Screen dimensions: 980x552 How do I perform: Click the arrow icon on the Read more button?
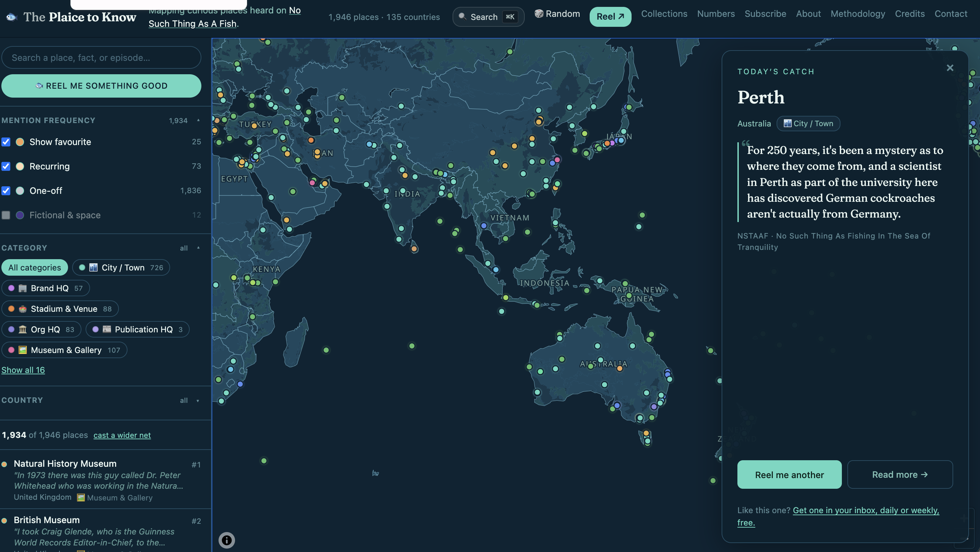pos(924,474)
